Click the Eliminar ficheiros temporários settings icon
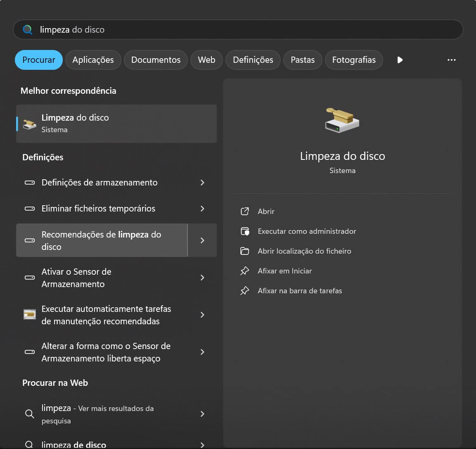The image size is (476, 449). [x=29, y=209]
